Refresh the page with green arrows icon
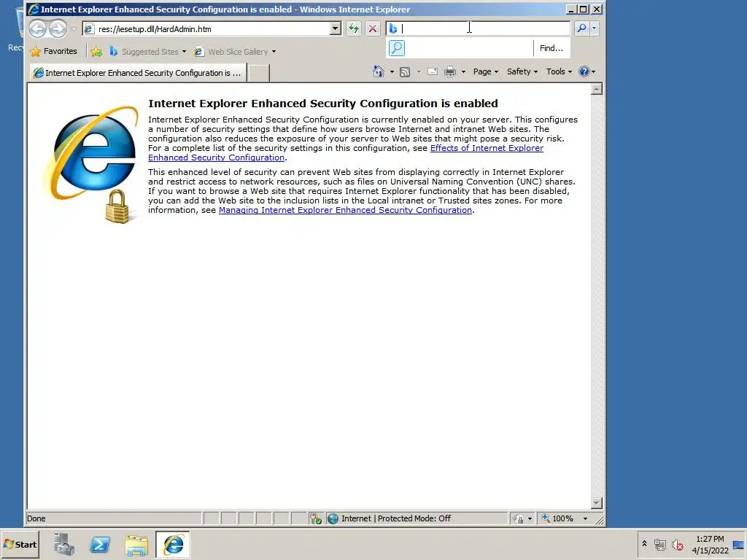 [x=354, y=28]
